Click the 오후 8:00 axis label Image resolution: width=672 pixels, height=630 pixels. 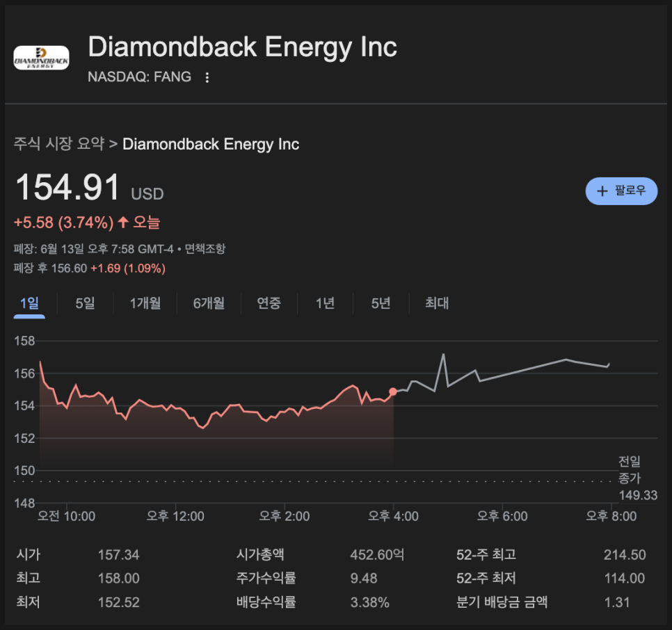pyautogui.click(x=611, y=516)
